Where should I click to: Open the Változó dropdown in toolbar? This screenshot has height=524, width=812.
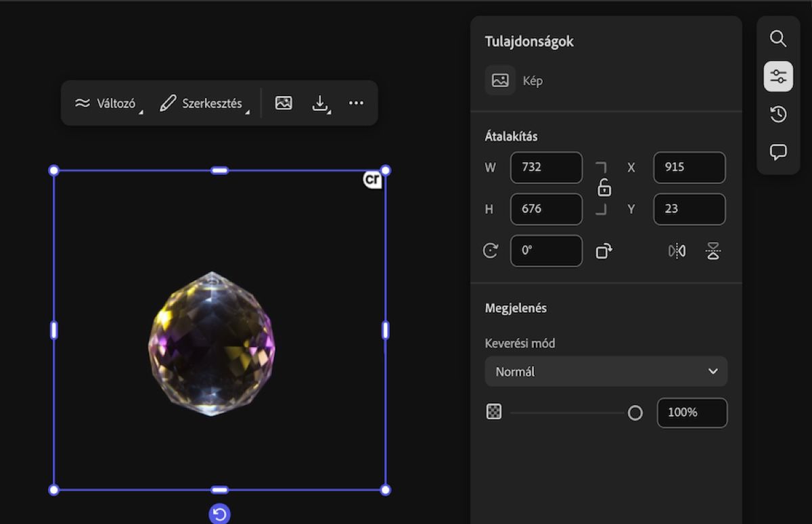[x=108, y=103]
